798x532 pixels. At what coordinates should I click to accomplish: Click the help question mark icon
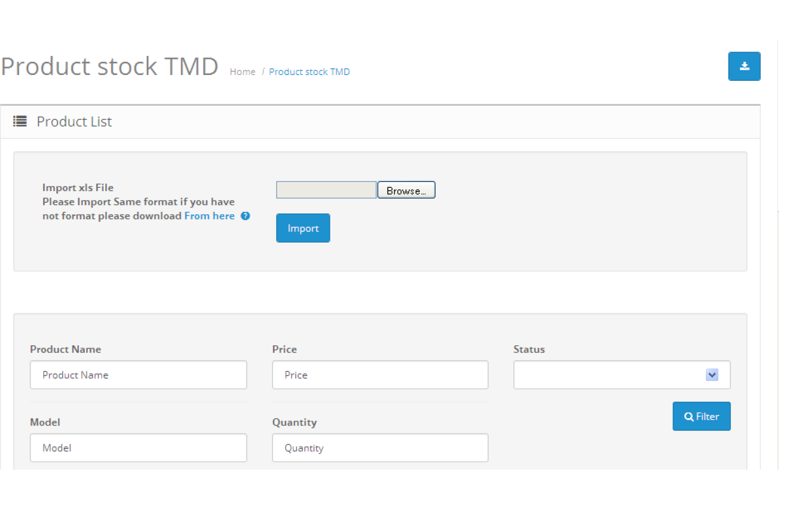245,216
